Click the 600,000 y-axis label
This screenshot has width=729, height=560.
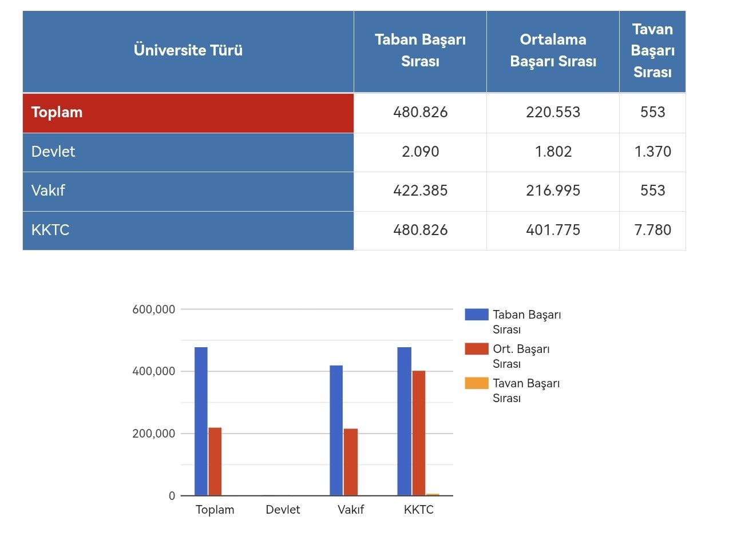(154, 309)
